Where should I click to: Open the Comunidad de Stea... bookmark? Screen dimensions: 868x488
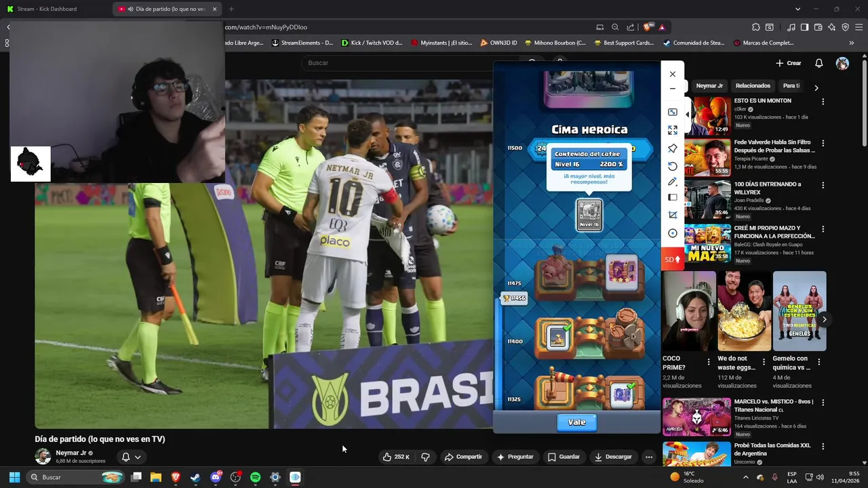coord(694,43)
